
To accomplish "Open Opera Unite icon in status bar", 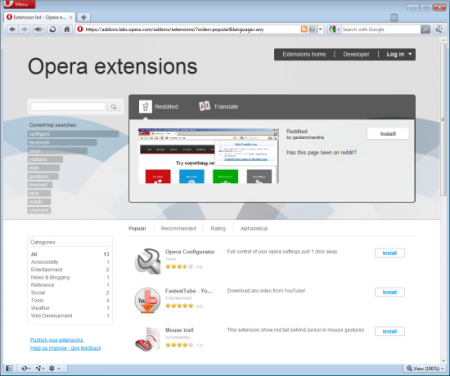I will click(x=40, y=368).
